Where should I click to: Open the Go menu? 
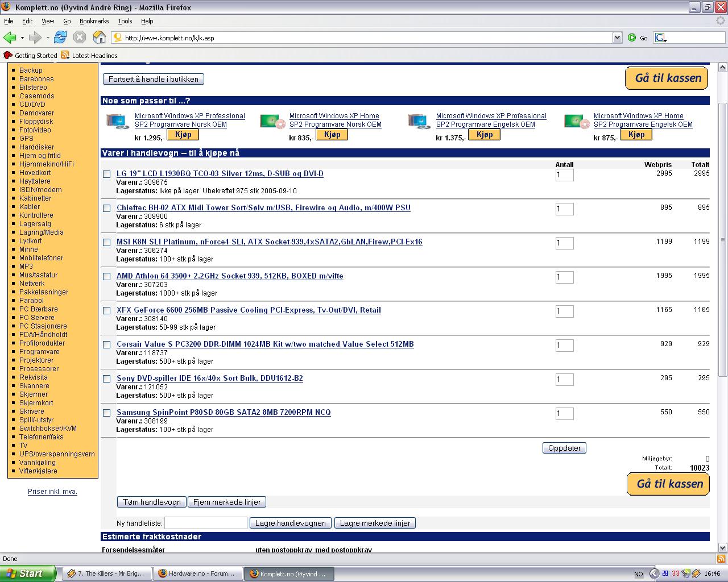click(x=67, y=21)
